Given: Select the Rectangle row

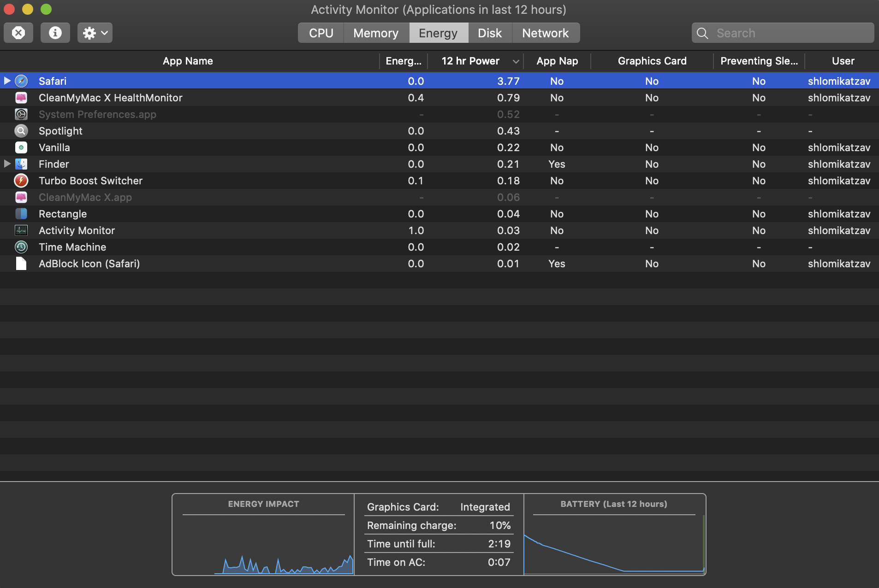Looking at the screenshot, I should [x=439, y=214].
